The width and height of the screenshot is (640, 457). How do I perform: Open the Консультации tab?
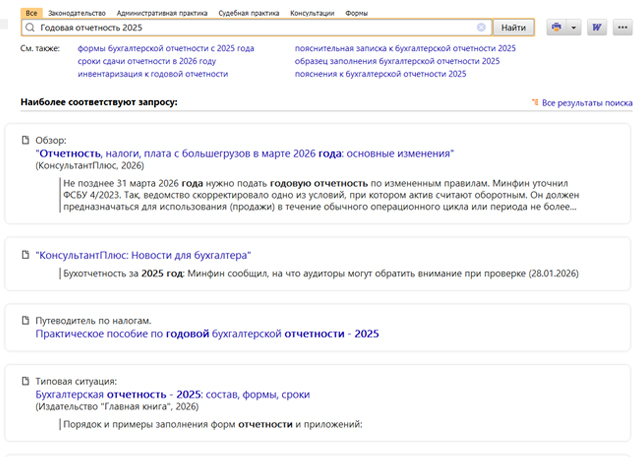point(312,12)
